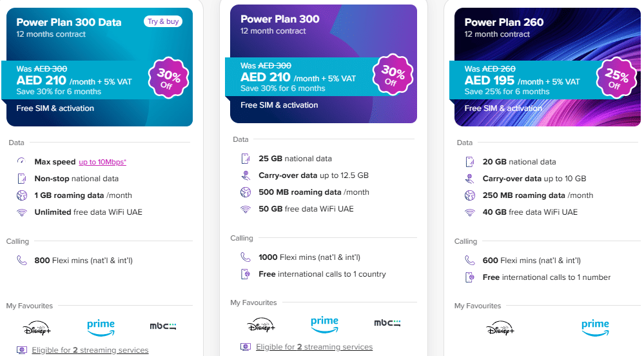Click Prime logo in Power Plan 300 Data

(x=101, y=327)
